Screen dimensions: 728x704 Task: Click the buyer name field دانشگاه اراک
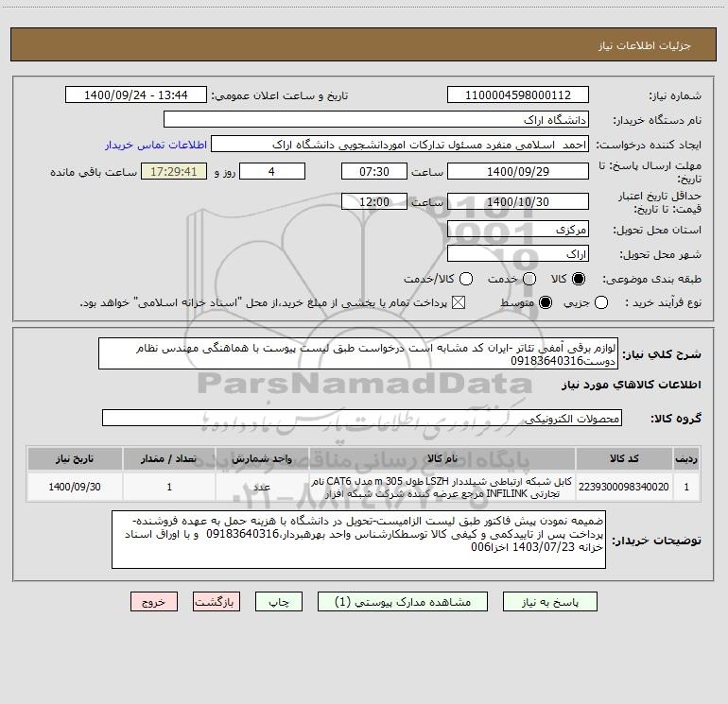coord(376,120)
